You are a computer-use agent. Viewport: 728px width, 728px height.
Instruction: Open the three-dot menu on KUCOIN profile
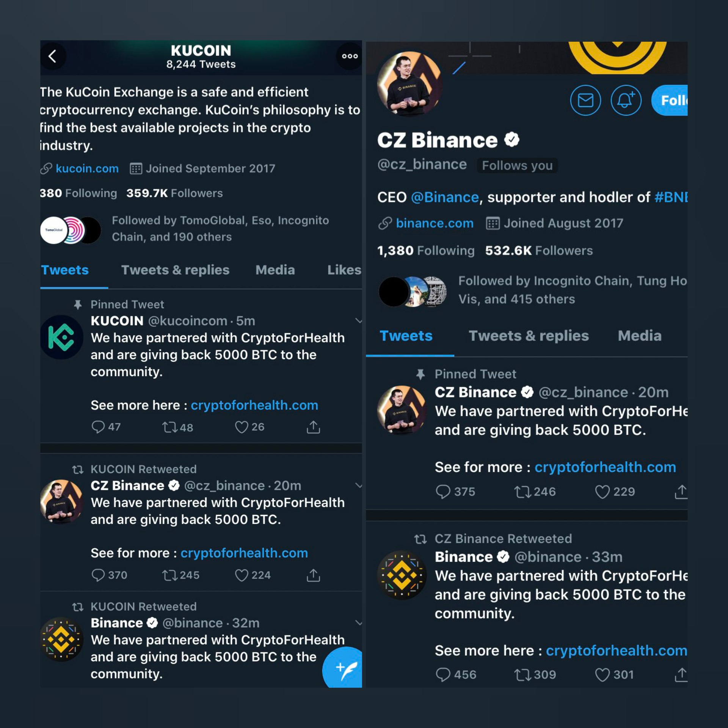coord(350,56)
